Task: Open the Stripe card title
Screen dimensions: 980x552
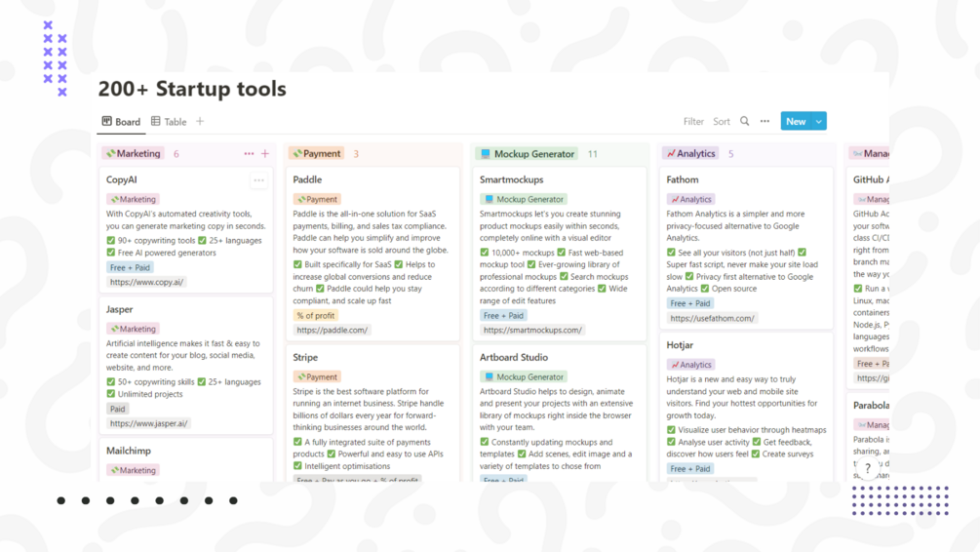Action: 305,358
